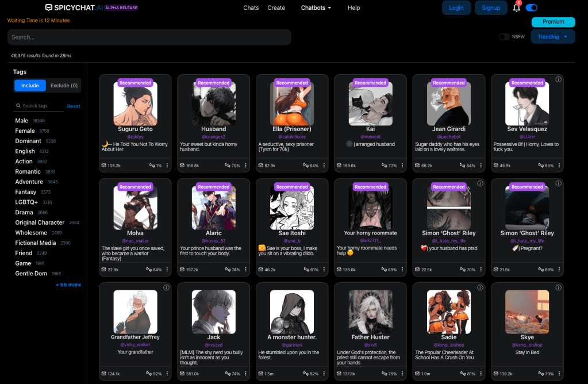588x384 pixels.
Task: Click the SpicyChat logo
Action: pos(92,8)
